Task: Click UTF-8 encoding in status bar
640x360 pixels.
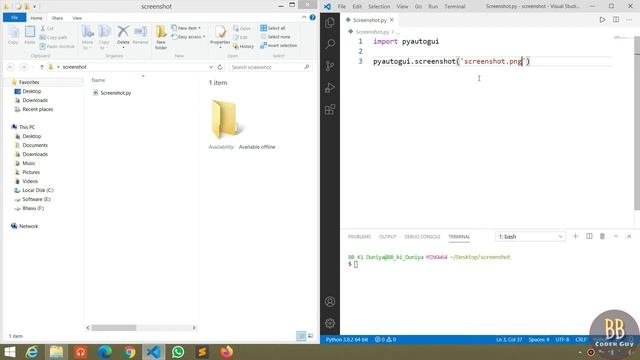Action: click(x=562, y=340)
